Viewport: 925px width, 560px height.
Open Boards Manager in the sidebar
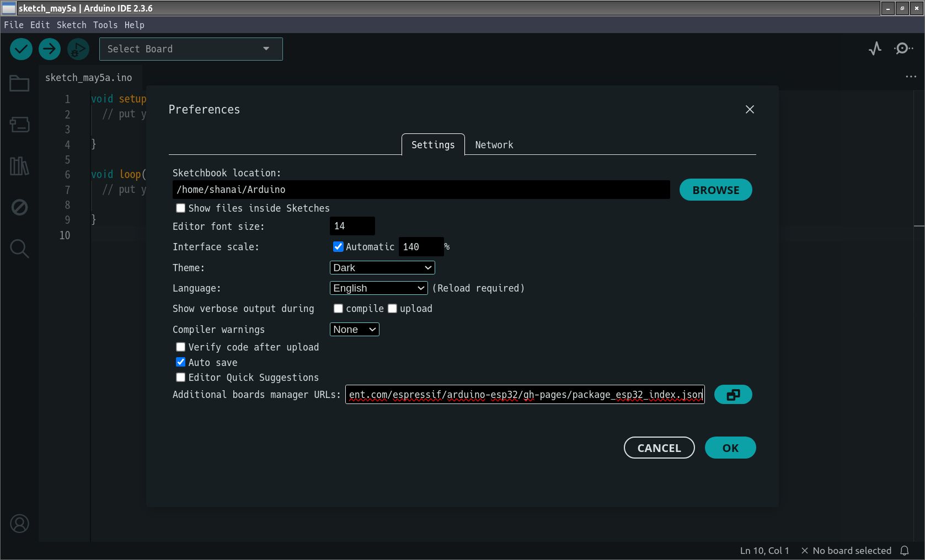pyautogui.click(x=19, y=125)
